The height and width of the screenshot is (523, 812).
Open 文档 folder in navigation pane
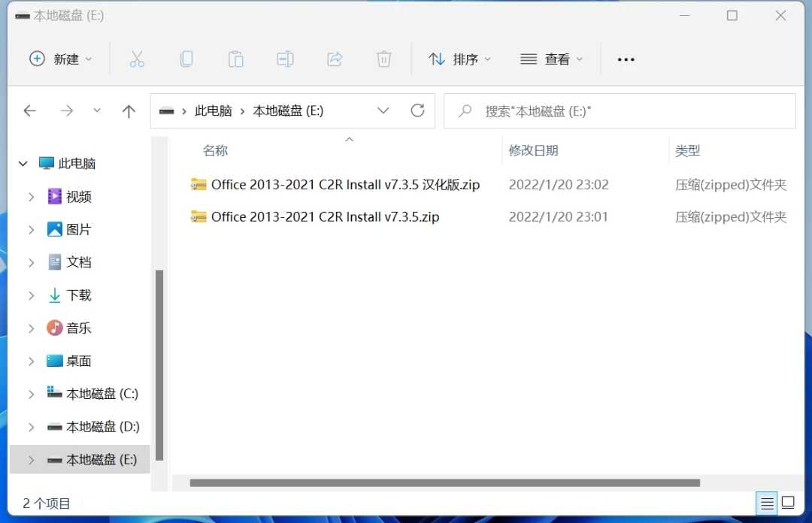point(79,262)
